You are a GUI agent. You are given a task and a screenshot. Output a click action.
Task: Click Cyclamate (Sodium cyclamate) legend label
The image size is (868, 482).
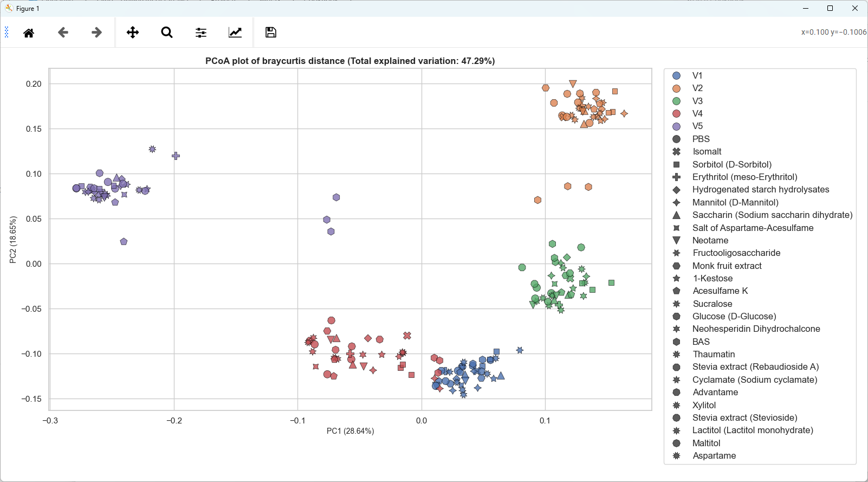[x=755, y=380]
